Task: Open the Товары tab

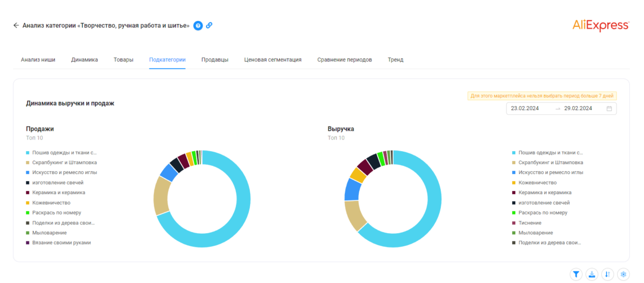Action: [x=123, y=60]
